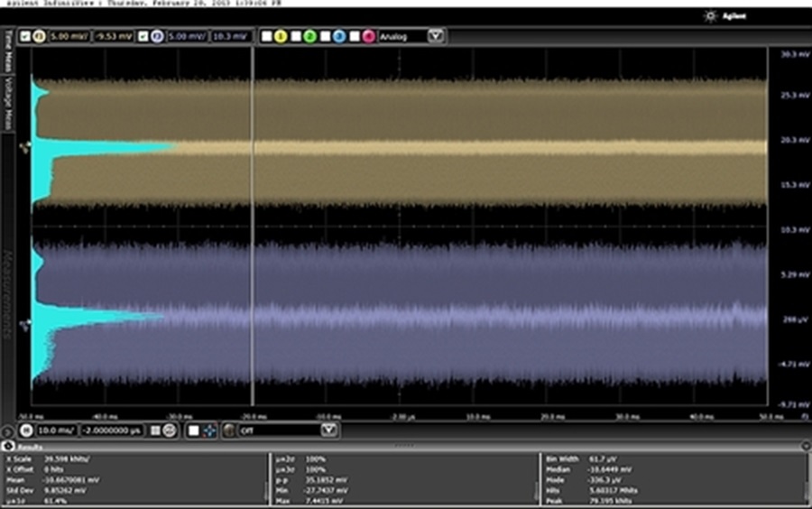Click the pink channel 4 icon
This screenshot has height=509, width=812.
click(368, 37)
